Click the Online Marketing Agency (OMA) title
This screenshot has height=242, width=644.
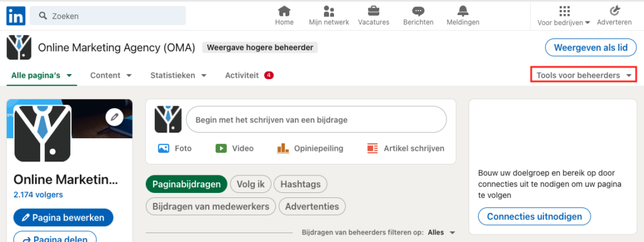pos(116,48)
